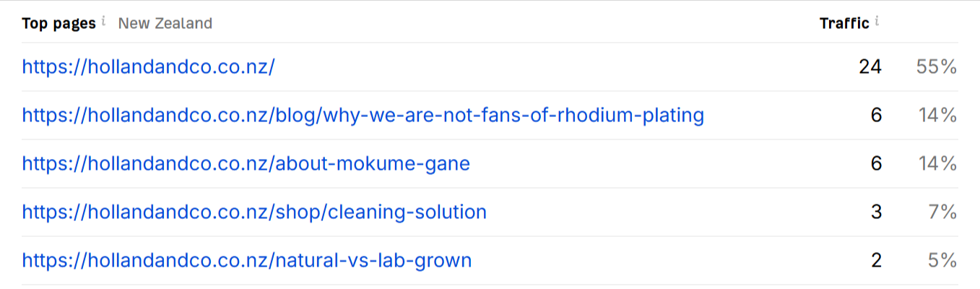980x289 pixels.
Task: Click traffic value 3 for cleaning-solution row
Action: [x=876, y=212]
